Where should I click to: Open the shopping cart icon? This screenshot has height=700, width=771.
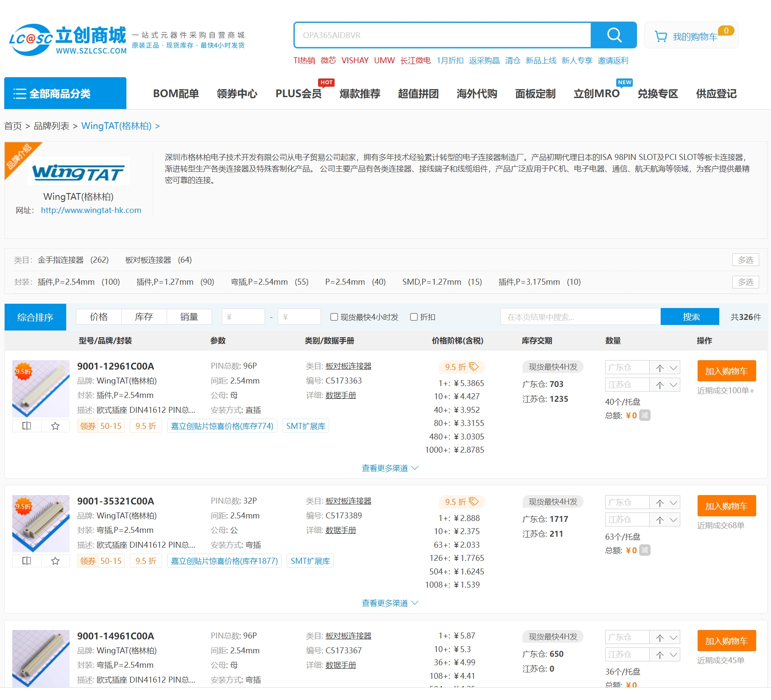pyautogui.click(x=661, y=36)
